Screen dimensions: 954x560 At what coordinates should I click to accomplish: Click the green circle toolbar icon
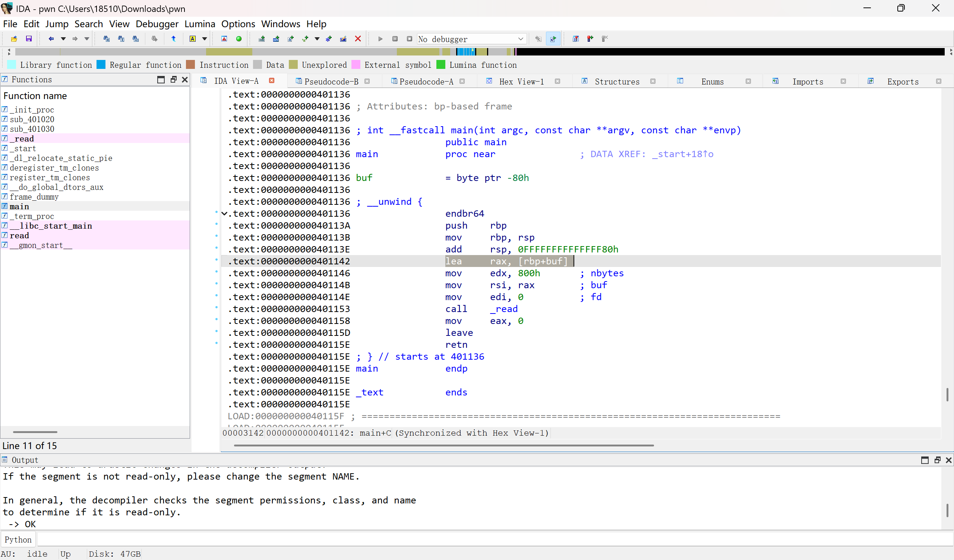pyautogui.click(x=239, y=39)
